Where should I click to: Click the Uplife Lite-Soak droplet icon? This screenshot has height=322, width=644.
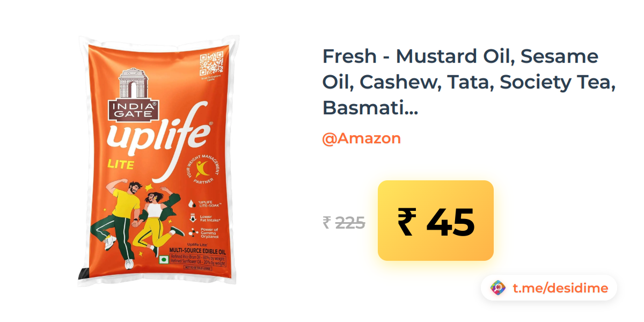coord(192,204)
